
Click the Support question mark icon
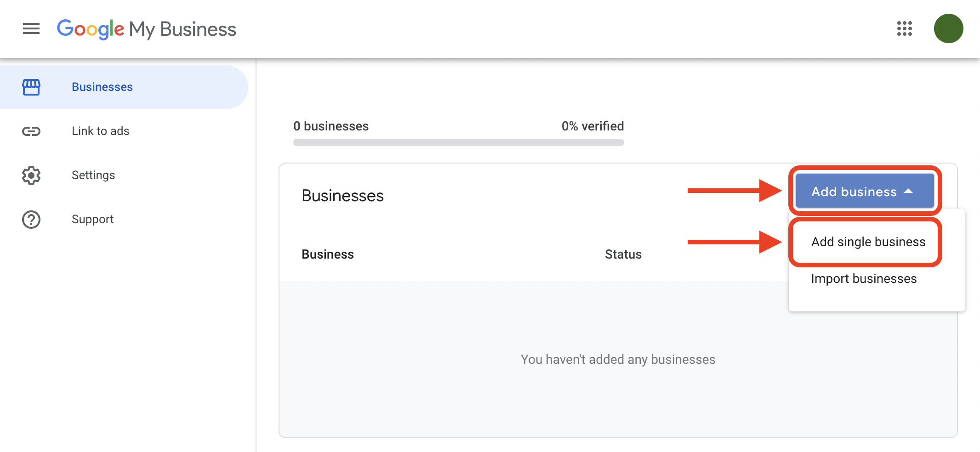pos(31,219)
